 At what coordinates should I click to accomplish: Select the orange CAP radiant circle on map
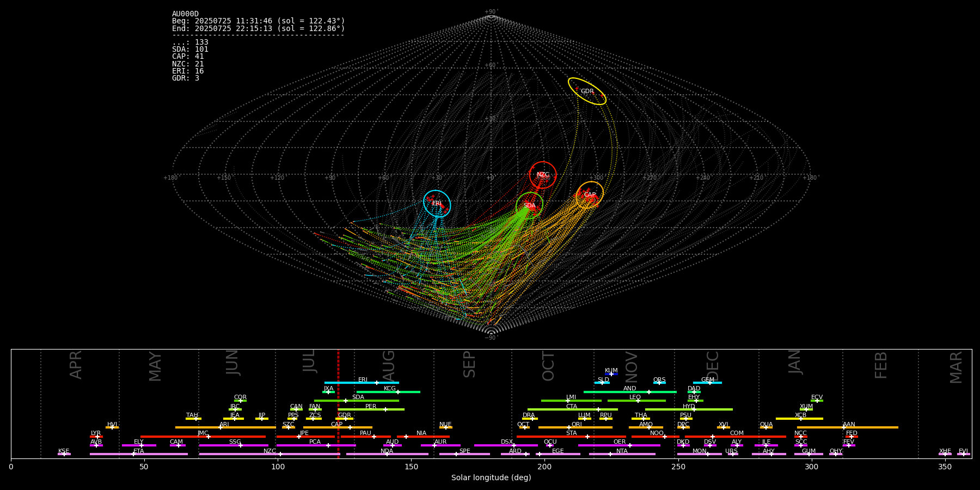tap(590, 195)
